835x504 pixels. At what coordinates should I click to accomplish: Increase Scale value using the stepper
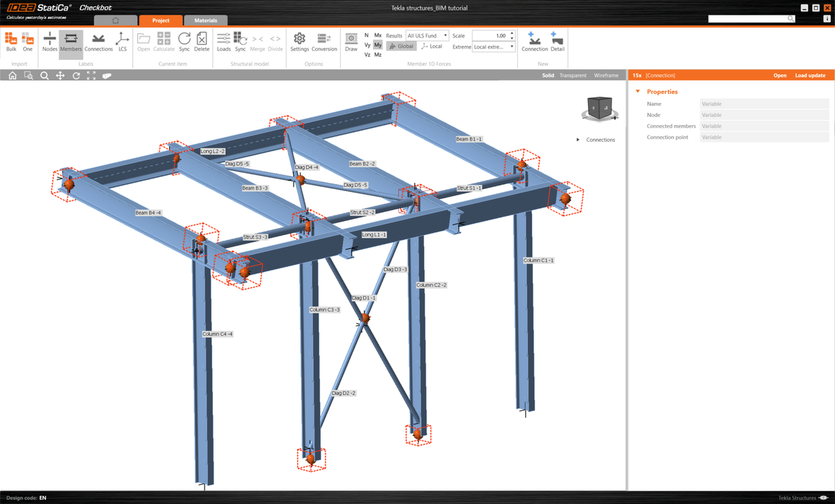pos(511,32)
